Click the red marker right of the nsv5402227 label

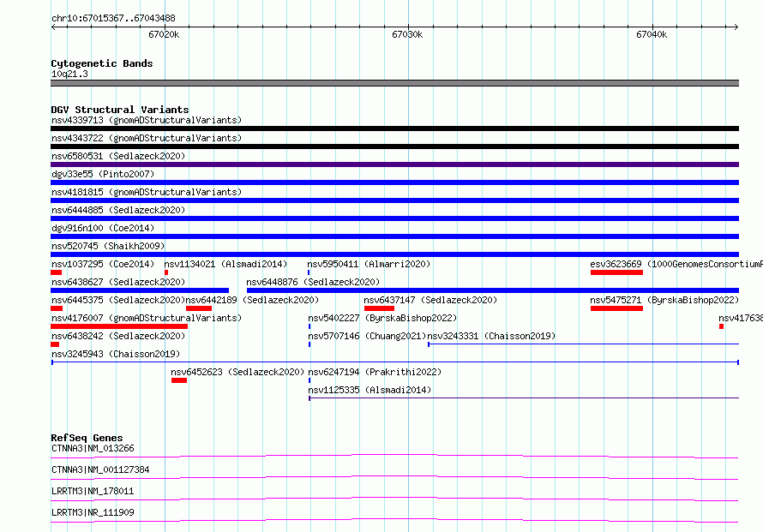click(721, 326)
